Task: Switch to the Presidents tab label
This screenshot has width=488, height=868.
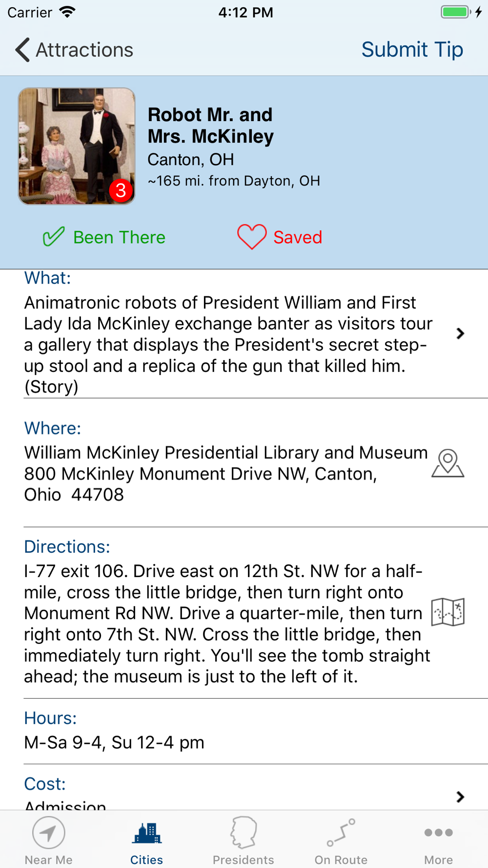Action: coord(244,860)
